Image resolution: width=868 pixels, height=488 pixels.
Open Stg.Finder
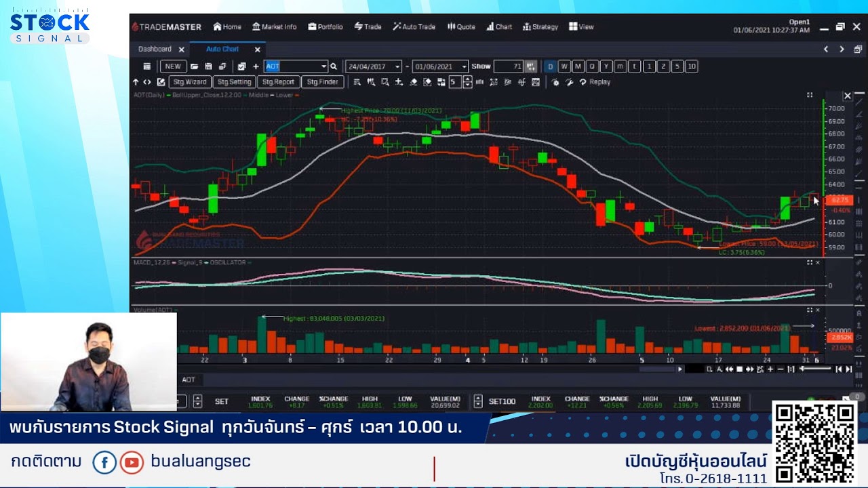click(323, 82)
